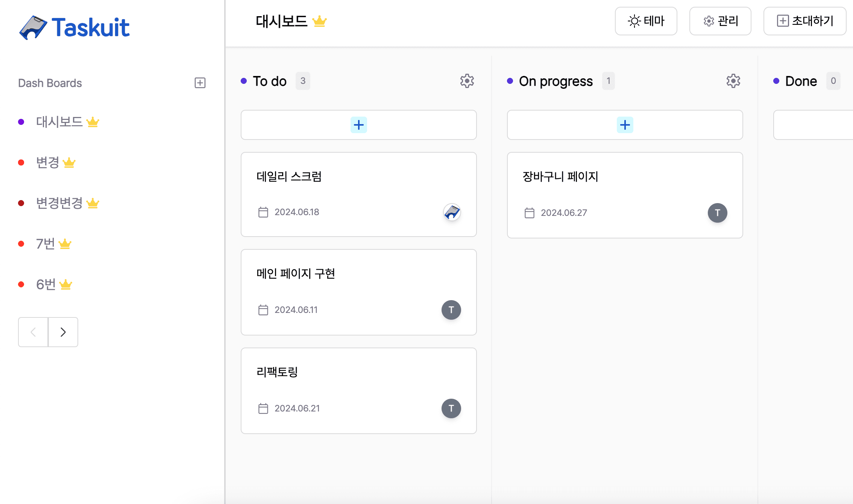The image size is (853, 504).
Task: Click the plus to add a To do card
Action: 358,124
